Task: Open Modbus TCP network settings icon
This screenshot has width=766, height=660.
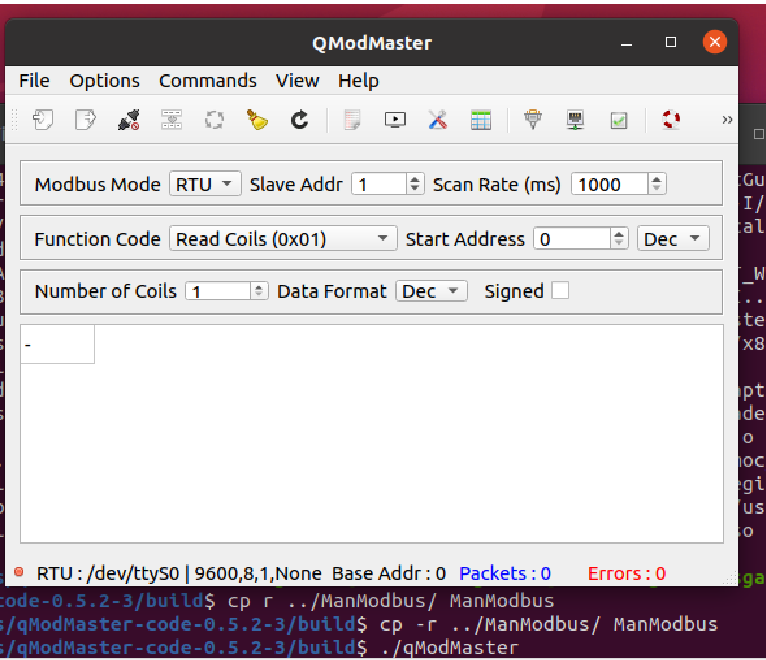Action: click(x=575, y=120)
